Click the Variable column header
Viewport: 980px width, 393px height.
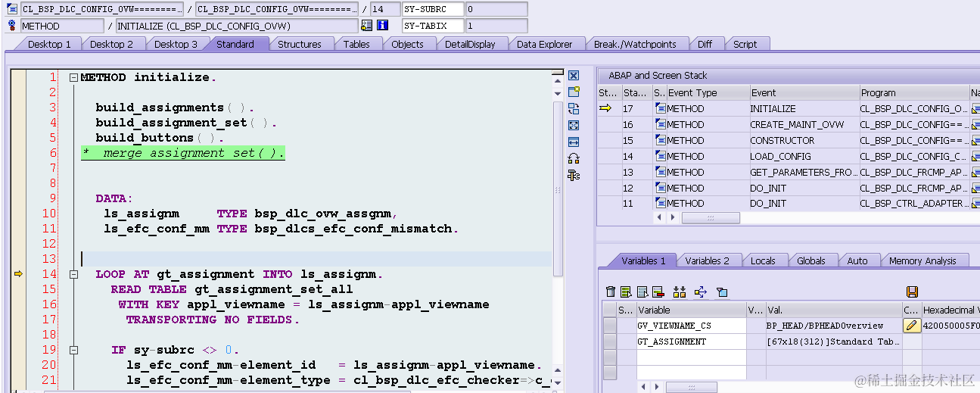click(691, 310)
